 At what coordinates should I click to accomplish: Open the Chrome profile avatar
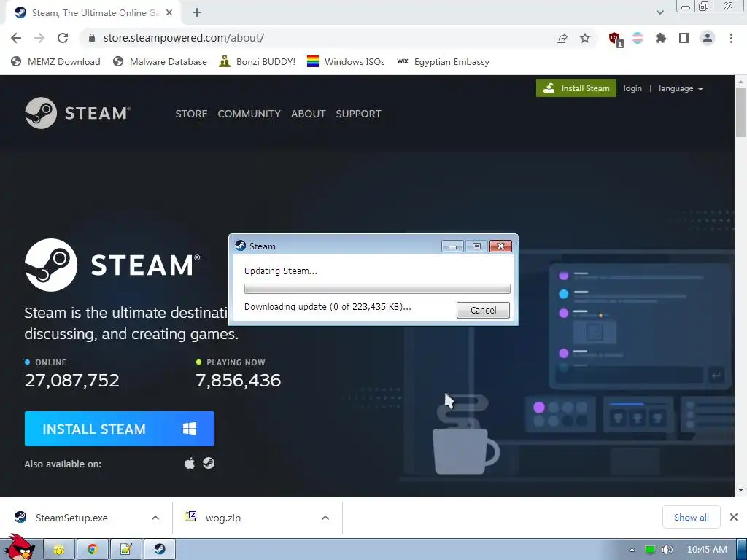708,38
